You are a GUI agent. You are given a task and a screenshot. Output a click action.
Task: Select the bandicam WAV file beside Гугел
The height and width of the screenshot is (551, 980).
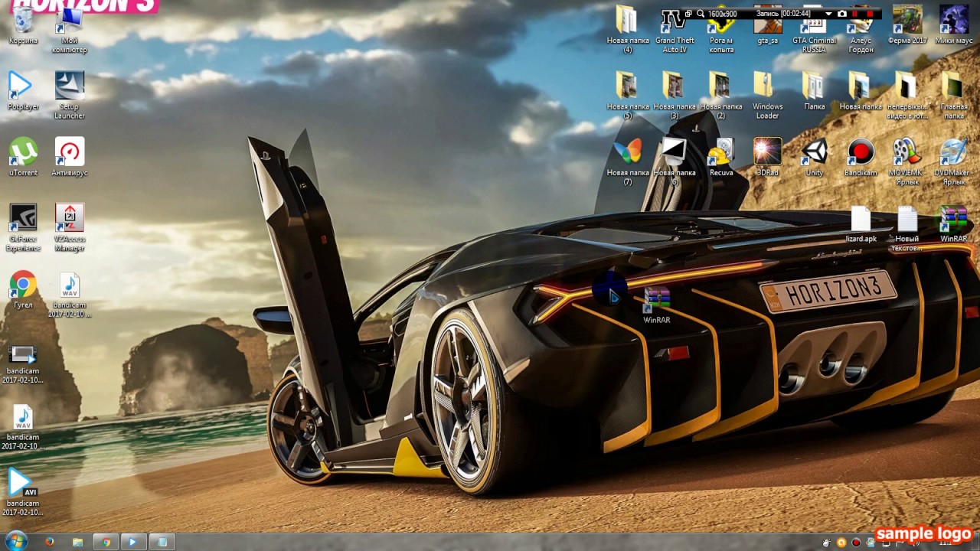pos(70,295)
